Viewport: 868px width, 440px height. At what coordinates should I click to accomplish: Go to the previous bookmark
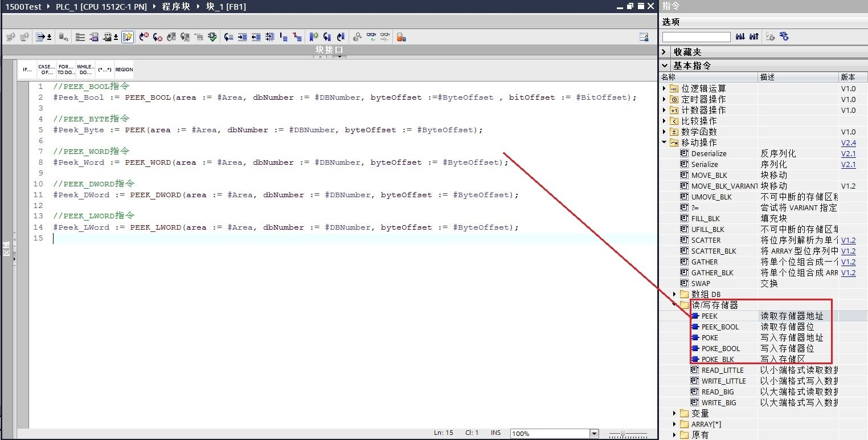coord(327,37)
